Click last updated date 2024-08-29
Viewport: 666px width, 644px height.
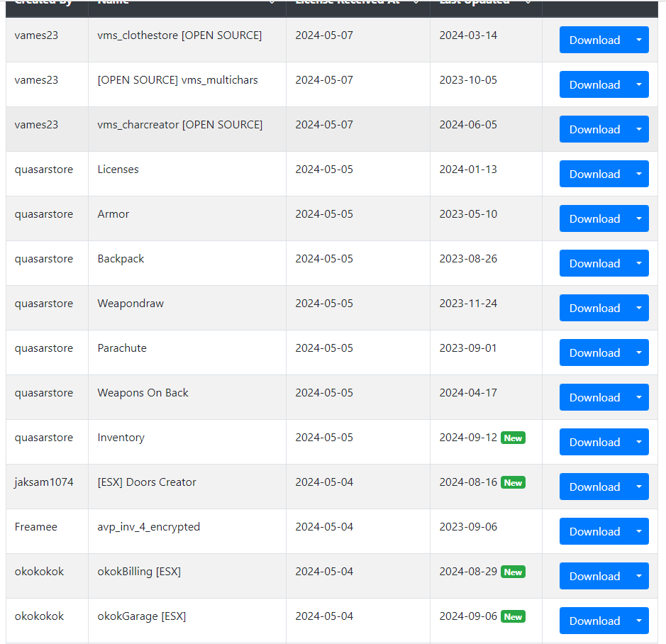[x=468, y=572]
